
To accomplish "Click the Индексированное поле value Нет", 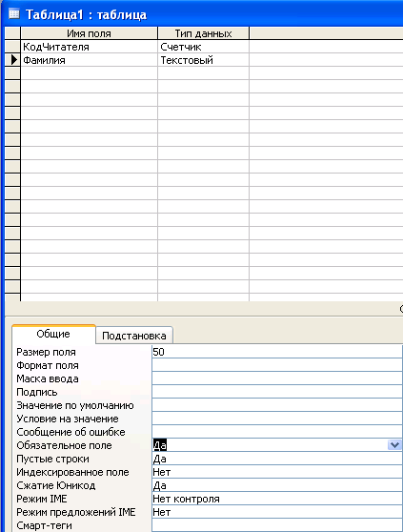I will click(x=277, y=472).
